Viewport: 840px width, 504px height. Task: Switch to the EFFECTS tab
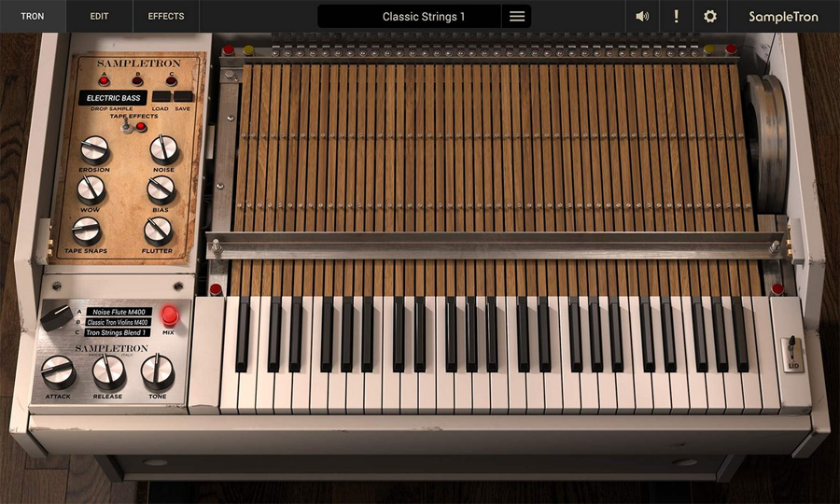pyautogui.click(x=166, y=16)
